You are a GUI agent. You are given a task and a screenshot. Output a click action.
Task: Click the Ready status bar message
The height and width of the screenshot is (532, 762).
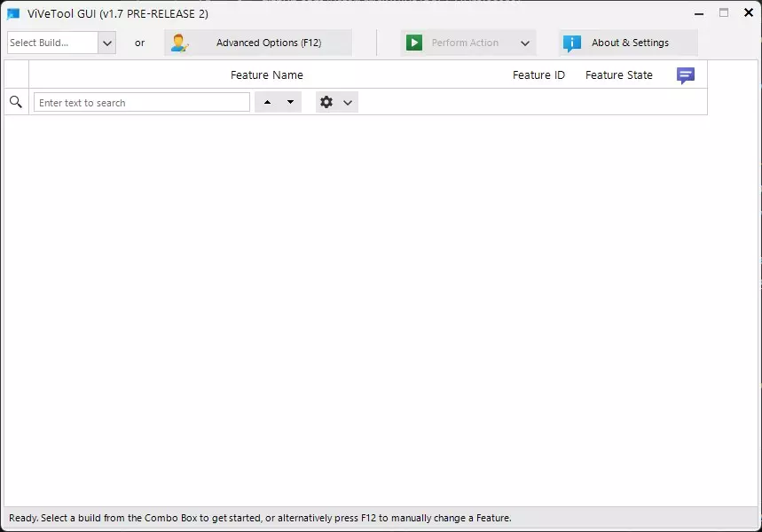coord(260,518)
